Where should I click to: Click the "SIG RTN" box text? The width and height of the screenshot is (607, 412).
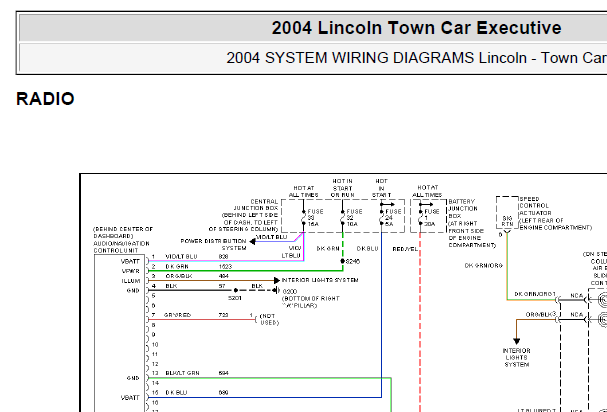click(x=507, y=221)
